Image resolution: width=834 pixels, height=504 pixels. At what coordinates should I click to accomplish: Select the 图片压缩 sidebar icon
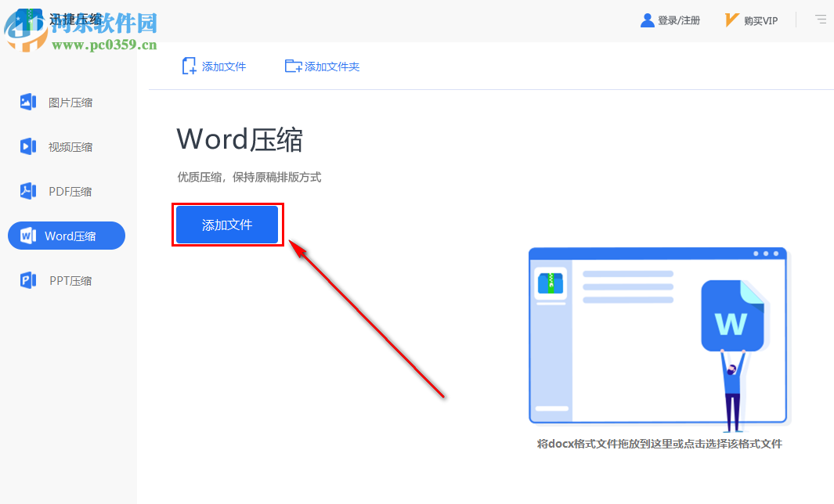[28, 102]
